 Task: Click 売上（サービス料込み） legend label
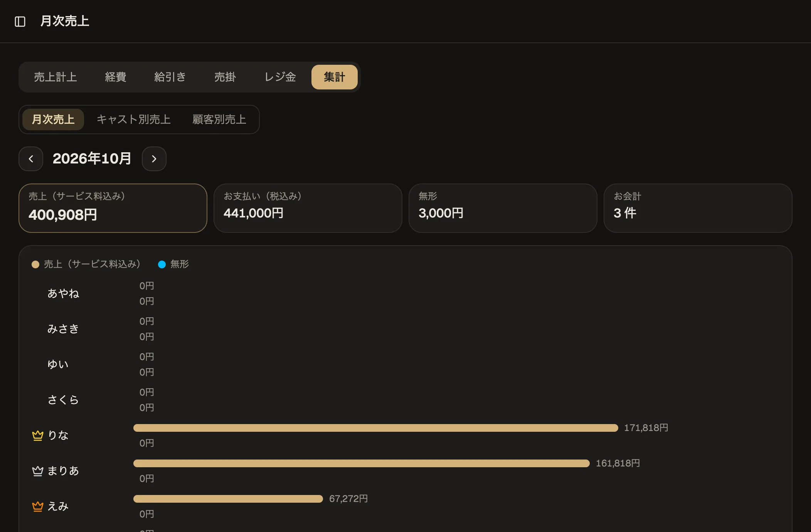[93, 264]
